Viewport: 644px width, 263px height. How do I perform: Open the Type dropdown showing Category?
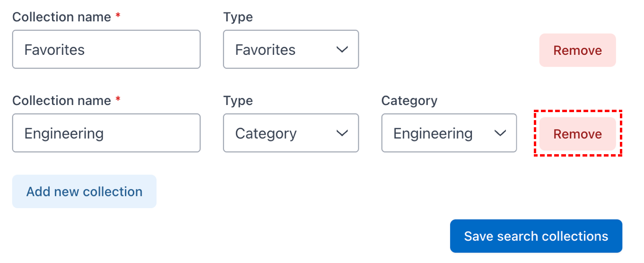tap(291, 133)
